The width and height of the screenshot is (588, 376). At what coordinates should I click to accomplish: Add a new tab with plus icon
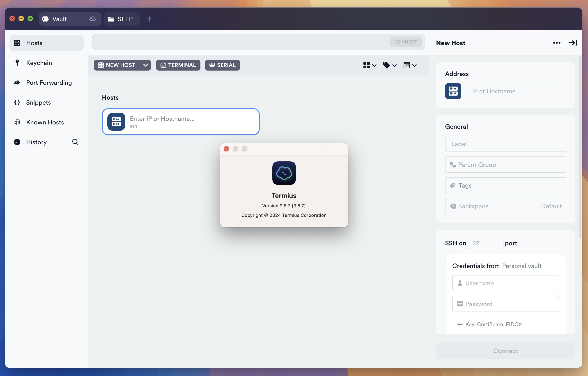point(149,19)
